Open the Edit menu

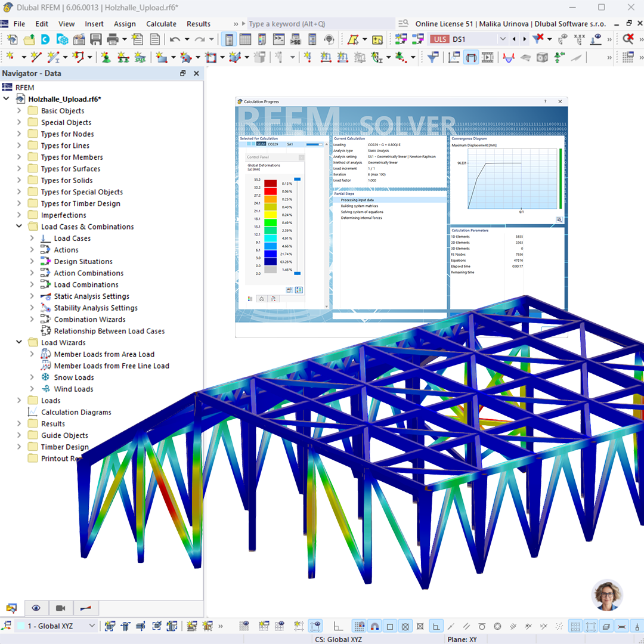[x=42, y=24]
